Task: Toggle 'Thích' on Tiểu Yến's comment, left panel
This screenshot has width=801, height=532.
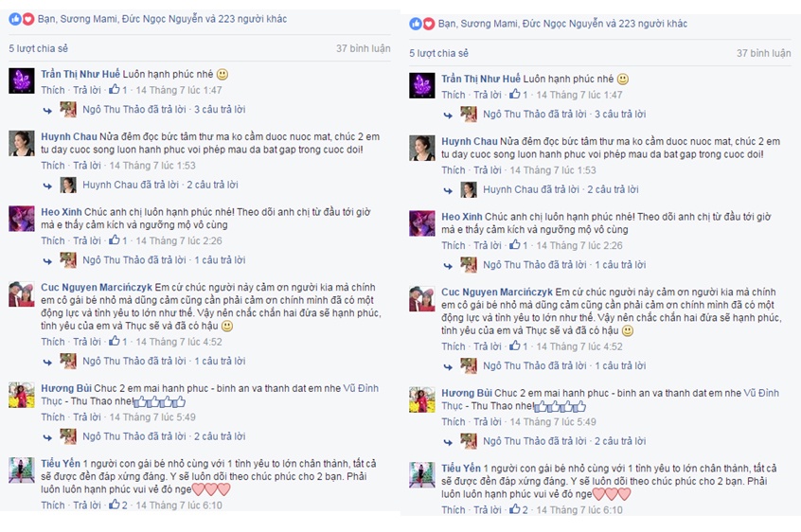Action: coord(53,505)
